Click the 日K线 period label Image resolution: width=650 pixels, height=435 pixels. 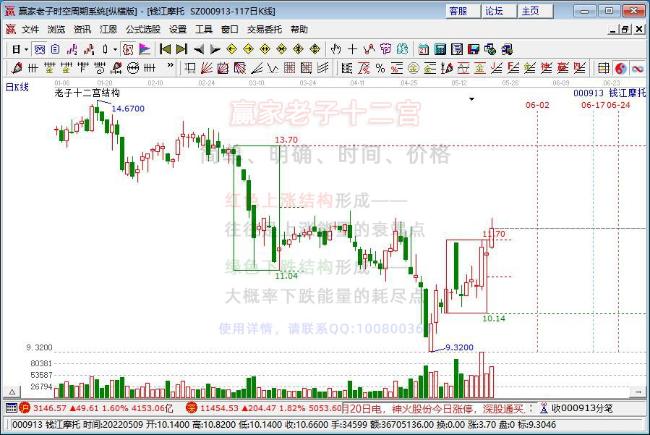(x=17, y=87)
